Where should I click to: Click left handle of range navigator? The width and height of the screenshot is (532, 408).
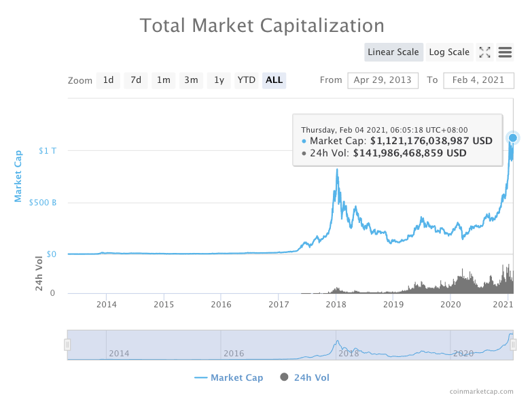(x=67, y=345)
